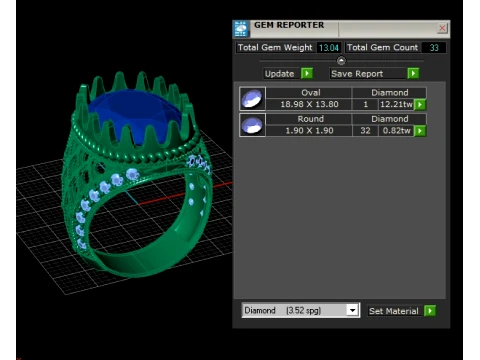Click Diamond material label in Oval row
480x360 pixels.
point(389,93)
